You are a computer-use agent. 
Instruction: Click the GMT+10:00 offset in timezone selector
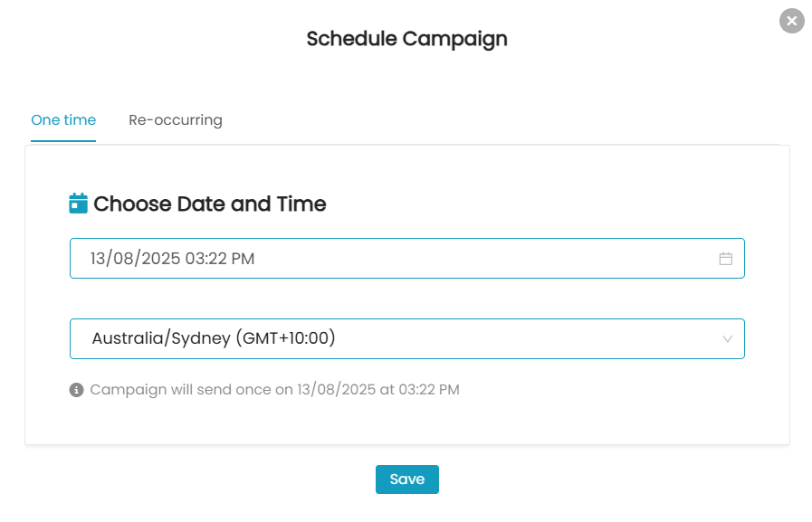click(286, 339)
